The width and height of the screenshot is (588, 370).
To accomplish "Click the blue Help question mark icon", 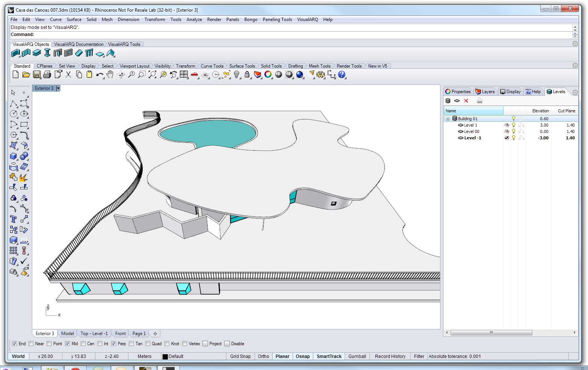I will [342, 74].
